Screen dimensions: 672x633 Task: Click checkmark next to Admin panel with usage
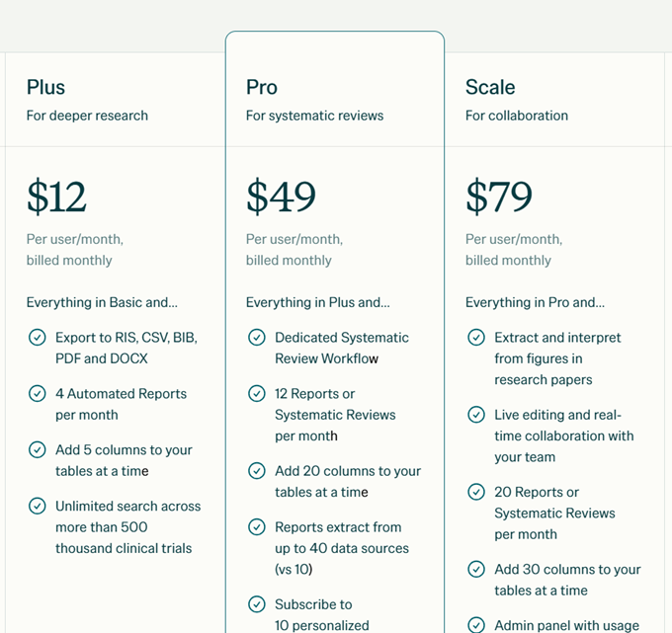(475, 625)
